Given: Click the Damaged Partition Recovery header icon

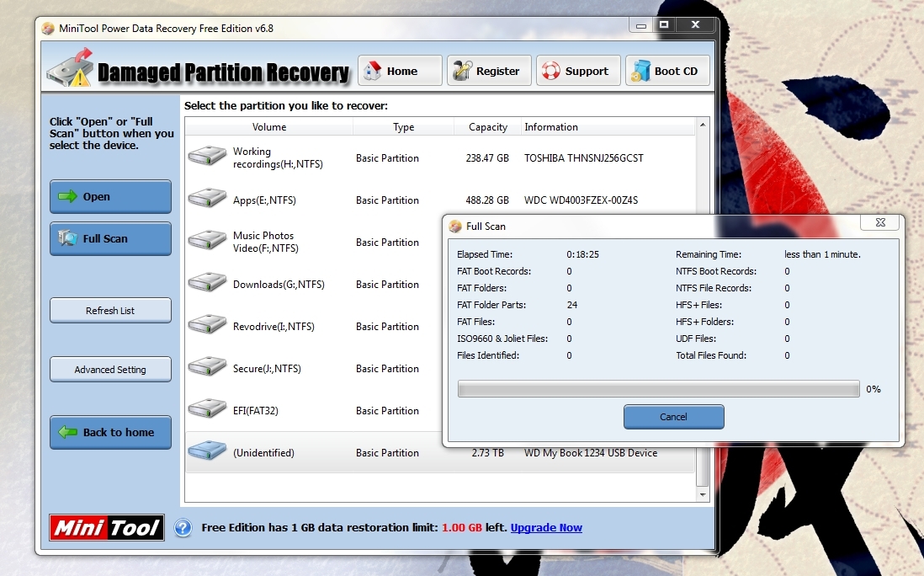Looking at the screenshot, I should (70, 68).
